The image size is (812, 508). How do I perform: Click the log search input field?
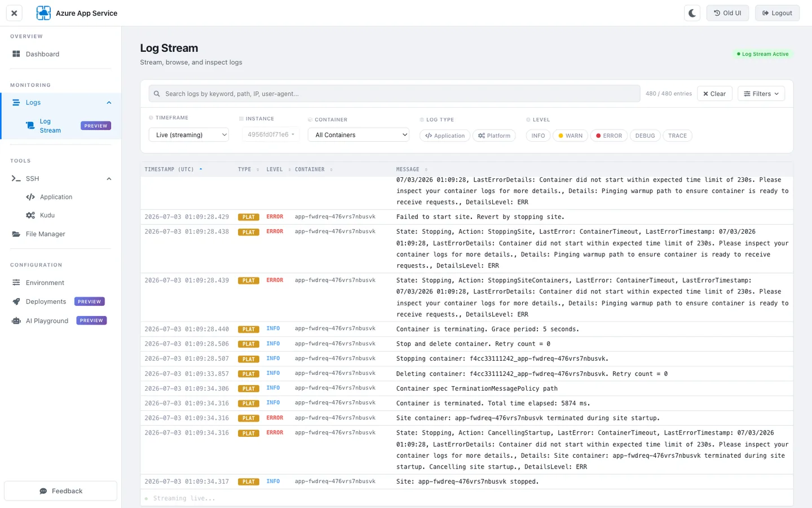point(394,94)
